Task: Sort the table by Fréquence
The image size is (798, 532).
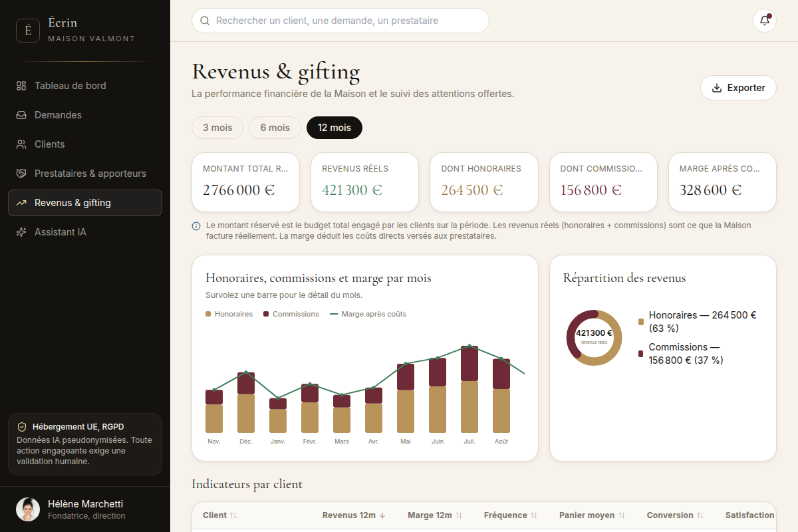Action: pos(511,515)
